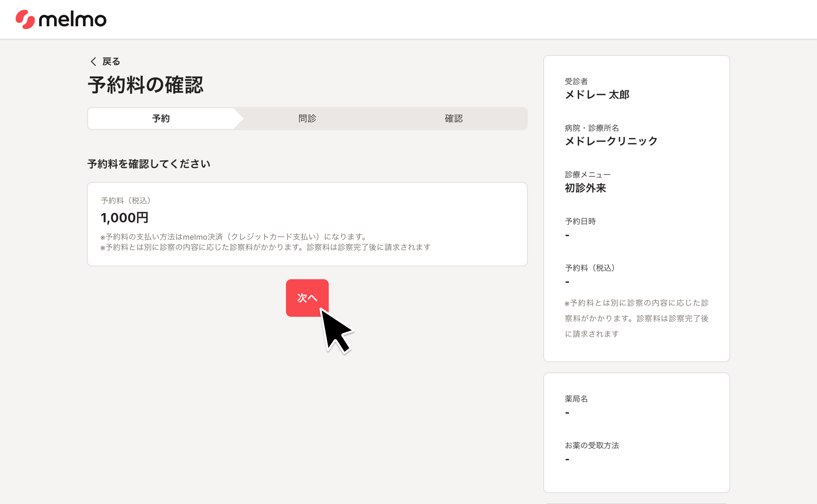Click the fee payment note about melmo決済
The height and width of the screenshot is (504, 817).
pos(233,237)
